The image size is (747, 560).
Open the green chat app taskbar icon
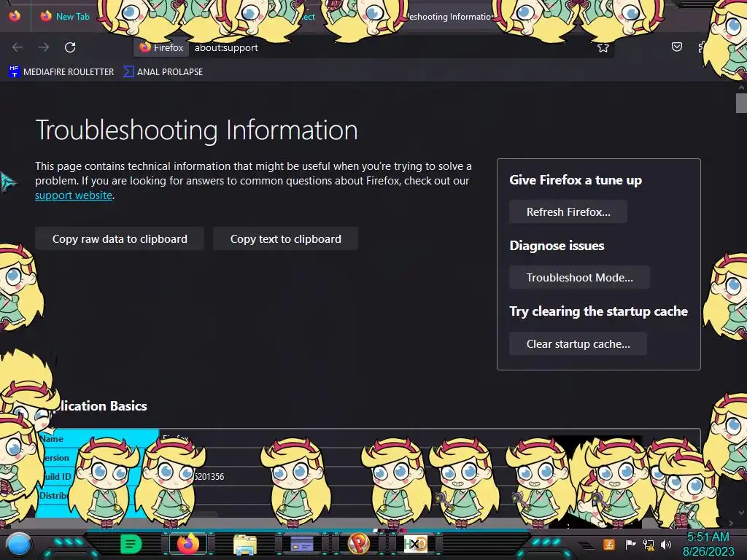[x=131, y=544]
